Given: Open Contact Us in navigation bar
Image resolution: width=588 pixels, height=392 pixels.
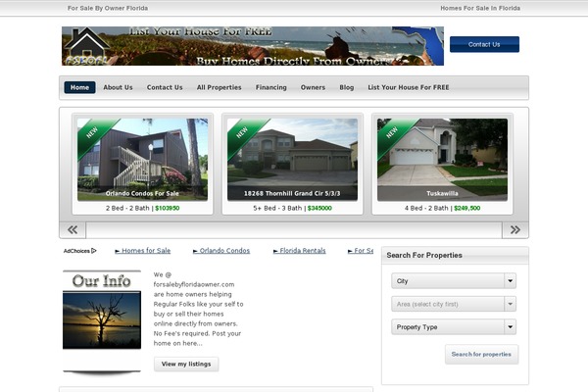Looking at the screenshot, I should (165, 87).
